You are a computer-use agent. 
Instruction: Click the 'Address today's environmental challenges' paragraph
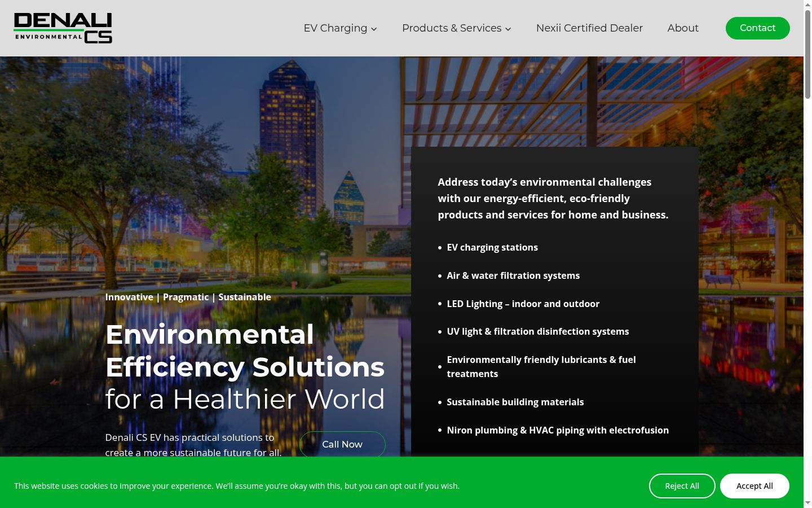point(553,198)
